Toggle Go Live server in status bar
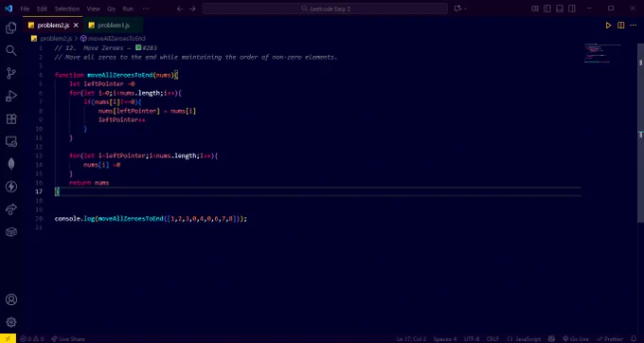 click(576, 339)
